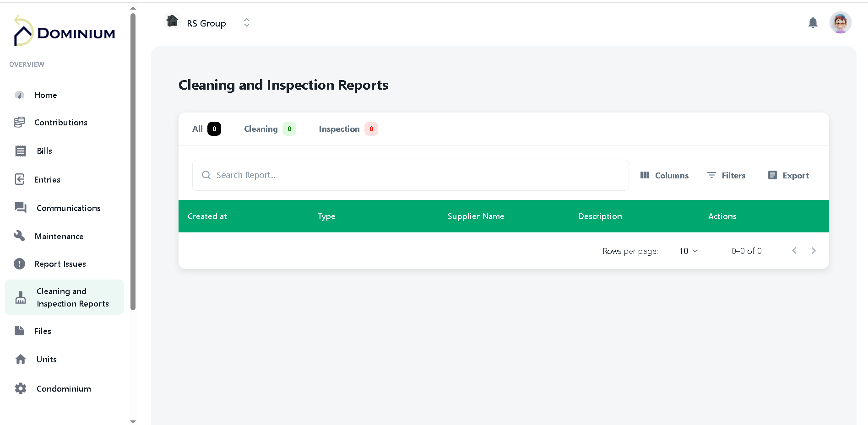Image resolution: width=868 pixels, height=425 pixels.
Task: Open the Units page
Action: [x=46, y=359]
